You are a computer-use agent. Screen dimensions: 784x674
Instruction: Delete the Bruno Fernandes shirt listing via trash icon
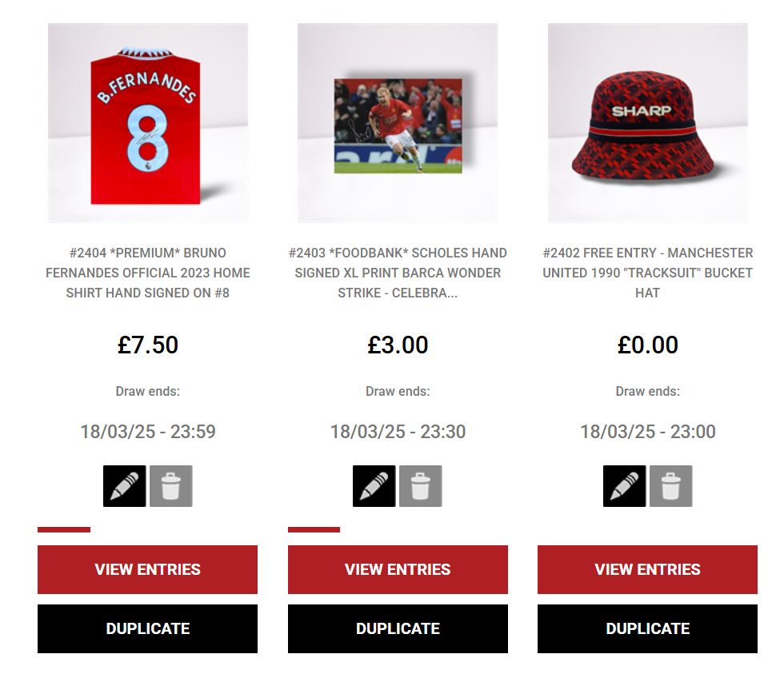coord(171,486)
